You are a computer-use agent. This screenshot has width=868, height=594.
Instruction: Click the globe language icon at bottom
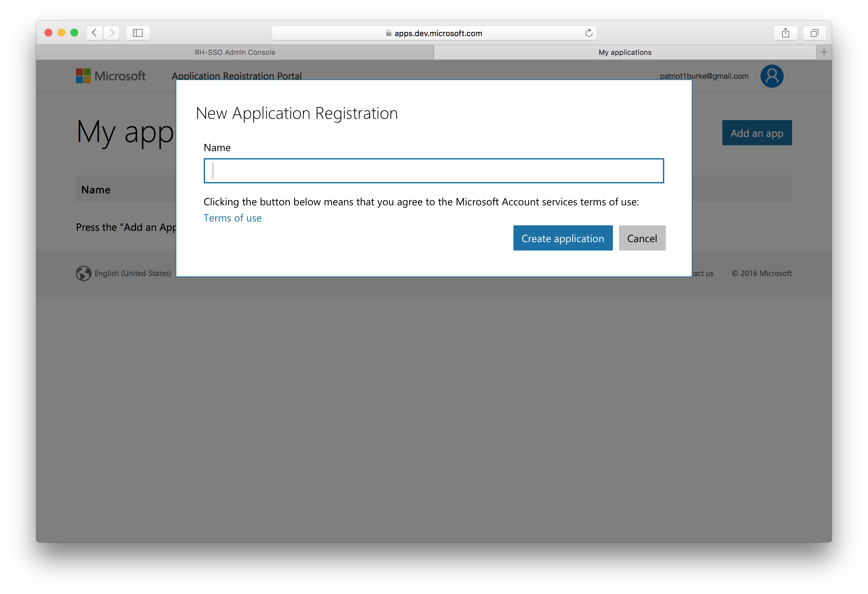pyautogui.click(x=84, y=272)
